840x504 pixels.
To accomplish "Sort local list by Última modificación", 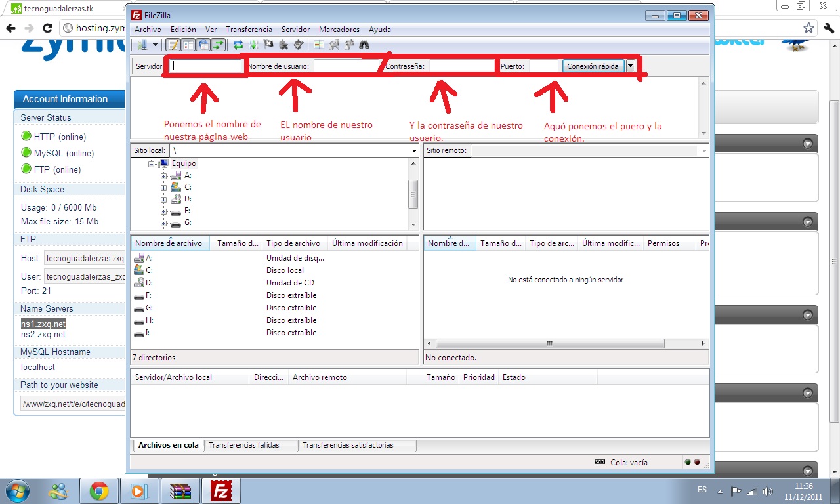I will pos(367,243).
